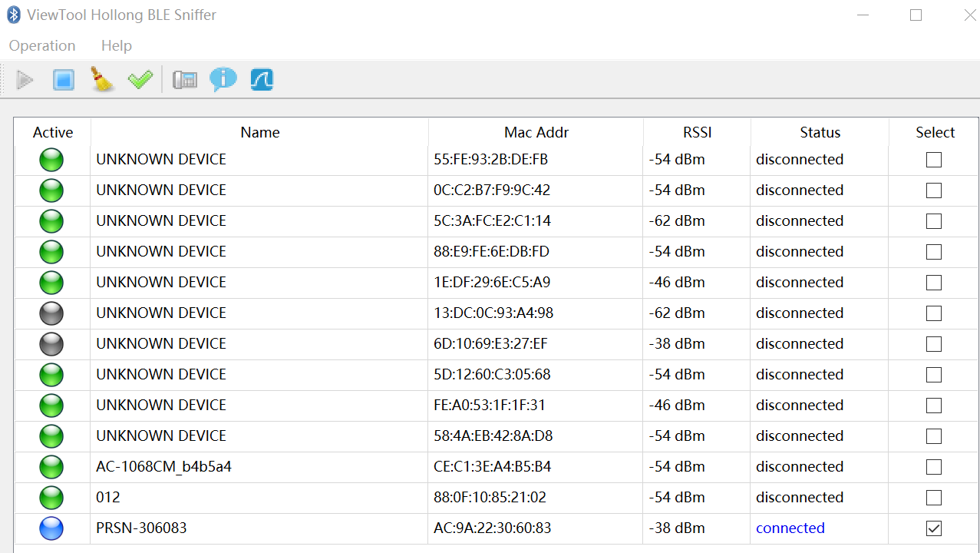980x553 pixels.
Task: Click the Select column header
Action: pos(935,133)
